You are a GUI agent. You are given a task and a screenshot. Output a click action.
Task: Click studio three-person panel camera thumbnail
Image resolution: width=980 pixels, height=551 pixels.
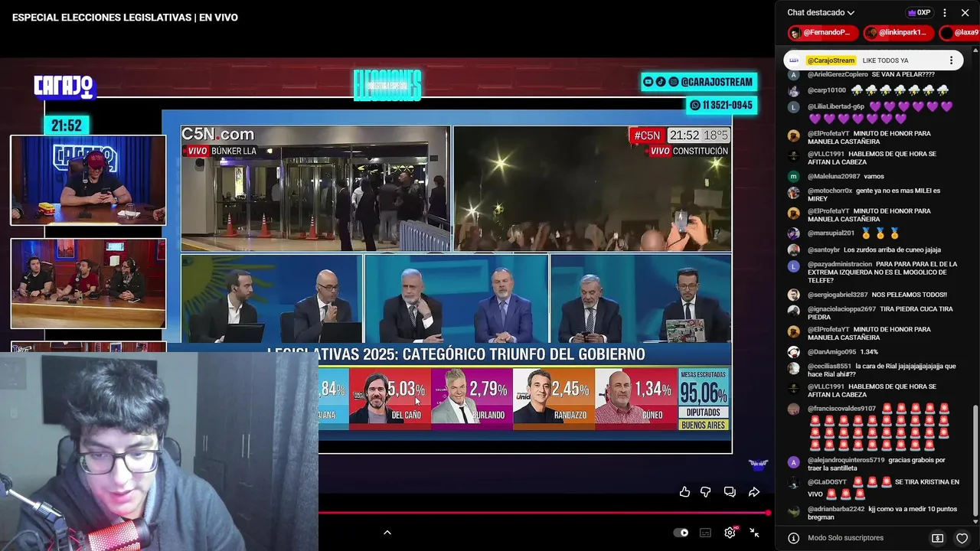coord(88,283)
